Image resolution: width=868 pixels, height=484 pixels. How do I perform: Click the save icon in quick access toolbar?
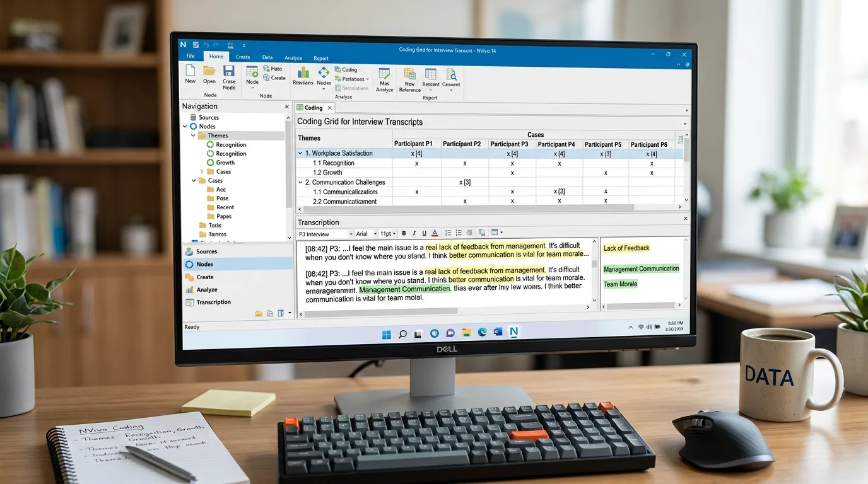(x=196, y=45)
